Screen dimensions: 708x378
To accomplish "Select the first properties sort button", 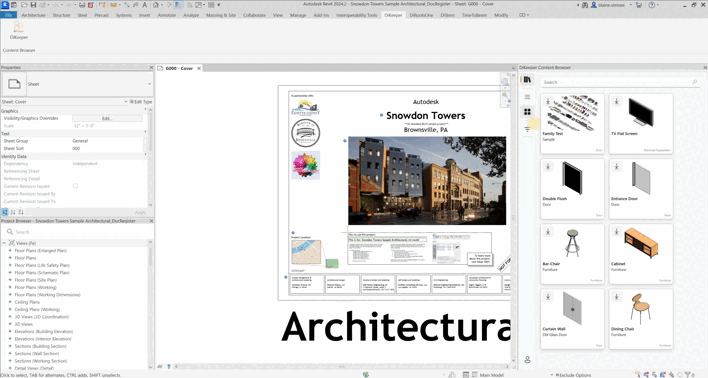I will (x=5, y=212).
